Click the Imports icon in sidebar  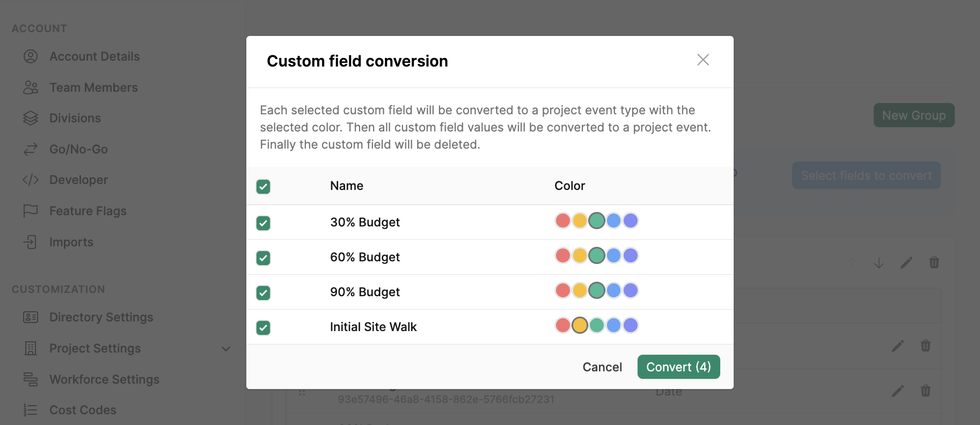click(31, 242)
